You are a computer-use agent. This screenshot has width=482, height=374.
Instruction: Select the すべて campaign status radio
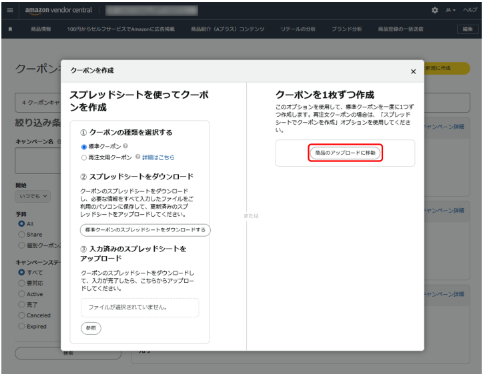22,272
